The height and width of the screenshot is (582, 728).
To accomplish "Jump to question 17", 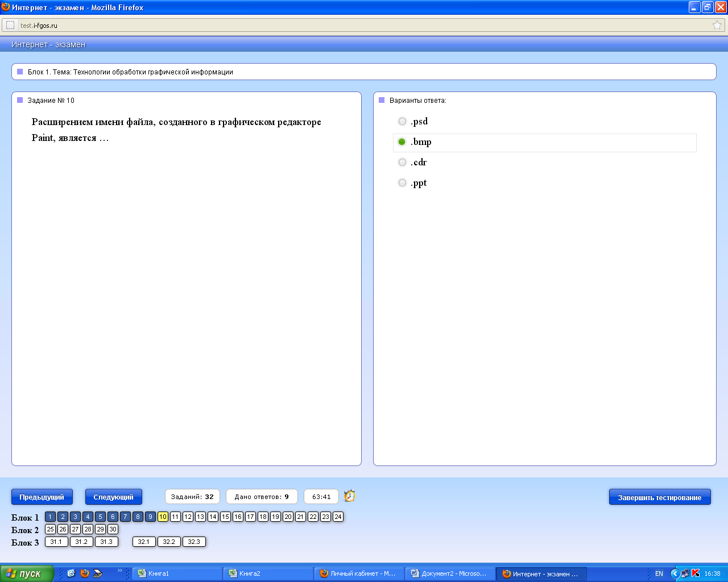I will pyautogui.click(x=250, y=517).
